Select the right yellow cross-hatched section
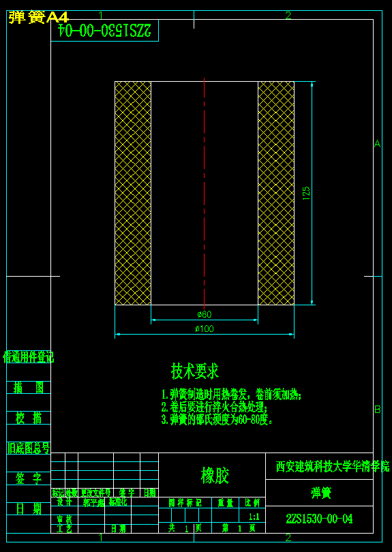Viewport: 392px width, 552px height. [276, 194]
